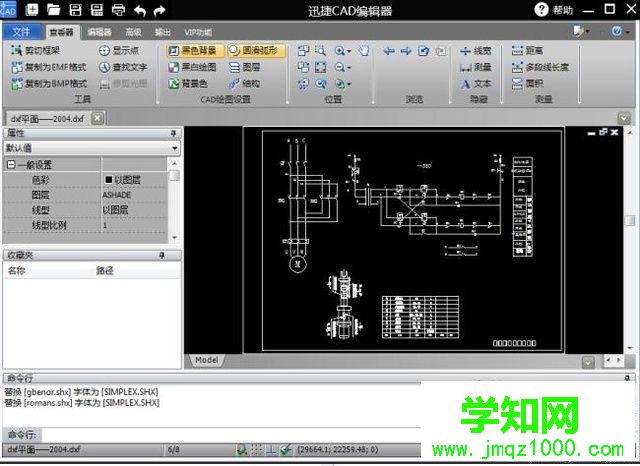Toggle hiding of 文本 text

coord(476,84)
